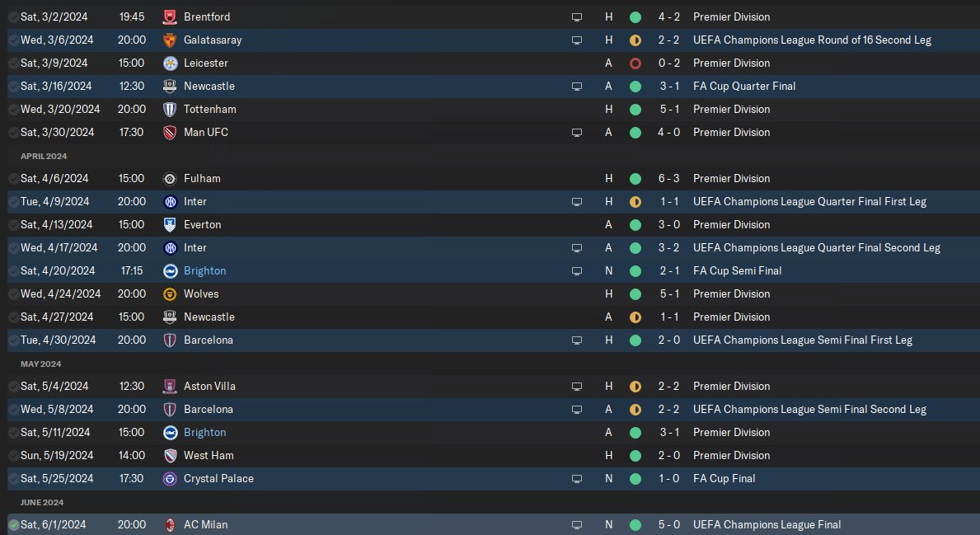
Task: Collapse the APRIL 2024 section header
Action: tap(44, 157)
